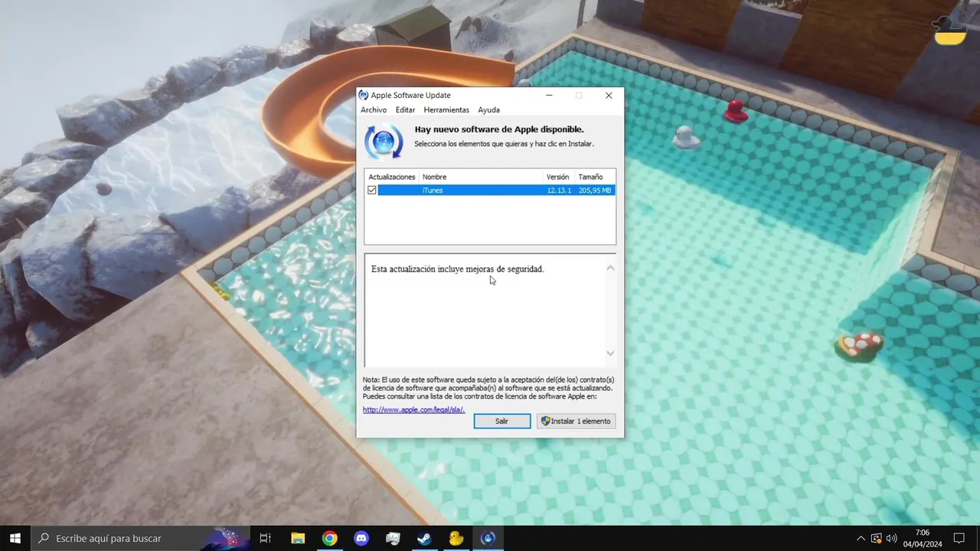The image size is (980, 551).
Task: Open the apple.com/legal/sla link
Action: (x=413, y=409)
